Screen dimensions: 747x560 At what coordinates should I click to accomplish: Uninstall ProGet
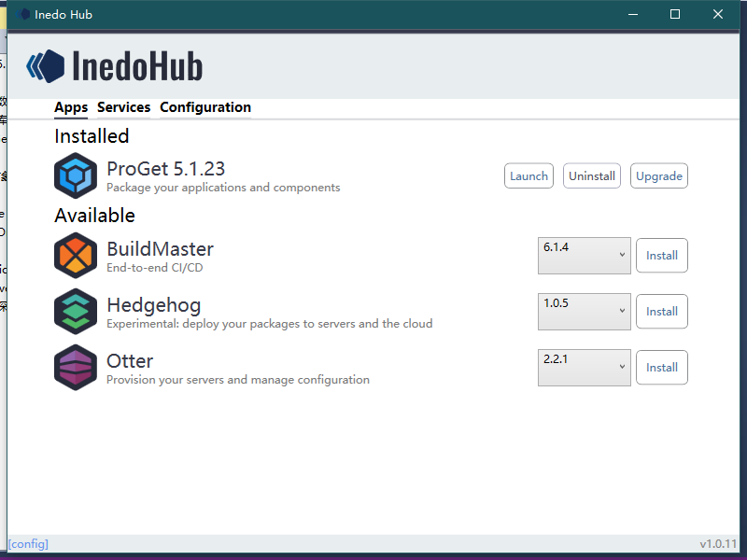tap(592, 175)
